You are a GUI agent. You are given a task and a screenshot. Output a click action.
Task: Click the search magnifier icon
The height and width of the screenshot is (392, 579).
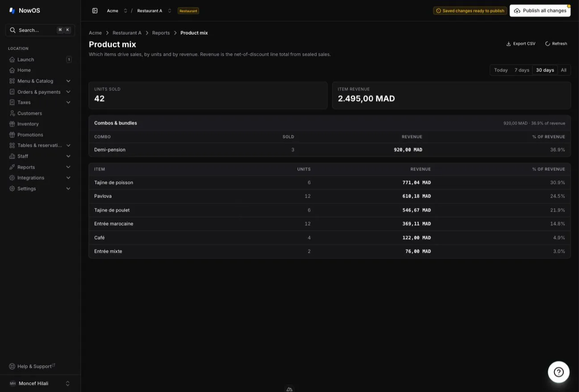13,30
